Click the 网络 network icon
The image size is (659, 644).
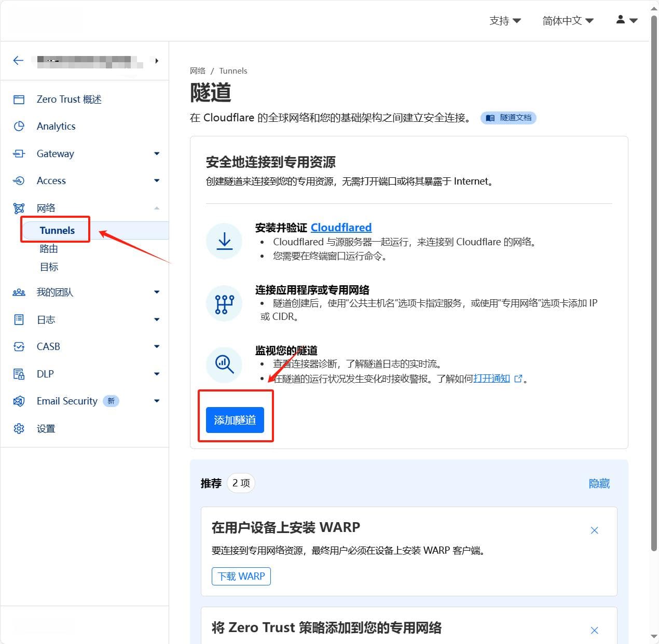tap(19, 208)
